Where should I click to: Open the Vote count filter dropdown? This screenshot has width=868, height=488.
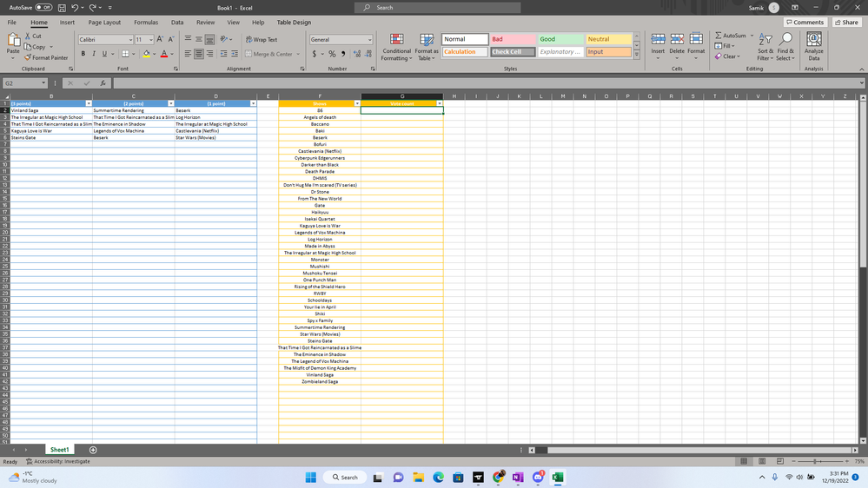point(440,103)
